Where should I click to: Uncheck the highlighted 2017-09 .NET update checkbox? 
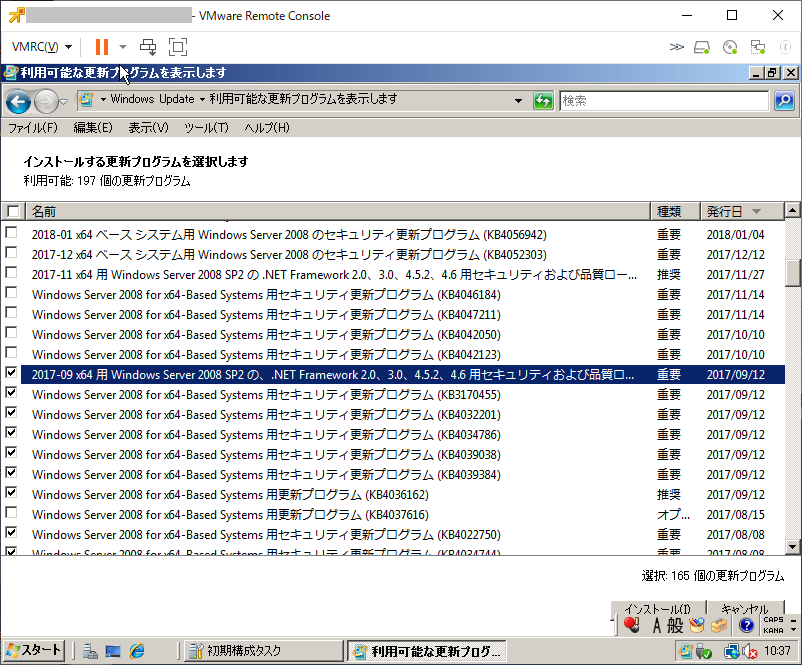point(11,372)
